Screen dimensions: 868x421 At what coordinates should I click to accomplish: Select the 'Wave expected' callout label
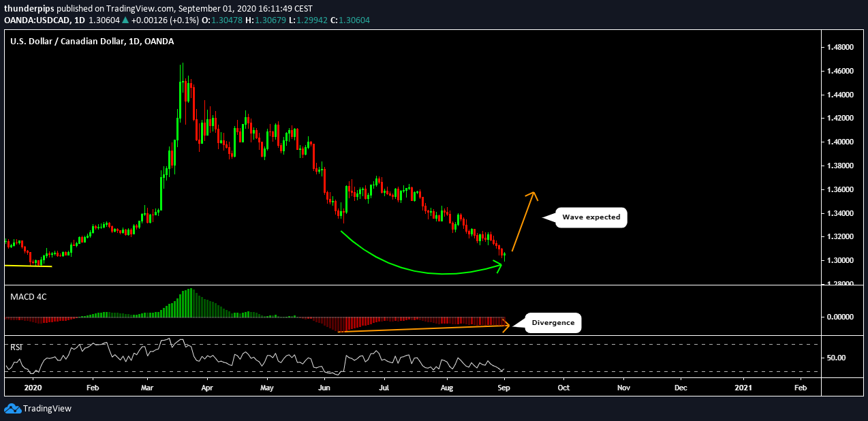(x=591, y=217)
